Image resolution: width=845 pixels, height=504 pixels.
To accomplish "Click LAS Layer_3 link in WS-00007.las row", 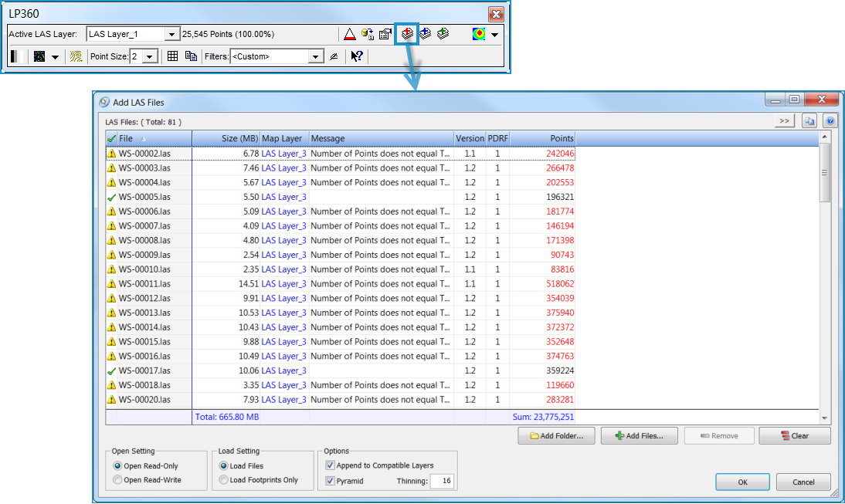I will point(284,226).
